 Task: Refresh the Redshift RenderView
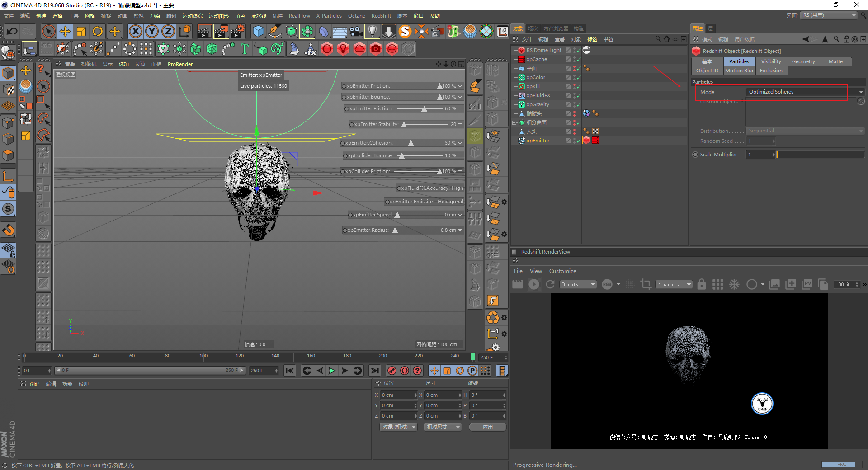coord(550,284)
